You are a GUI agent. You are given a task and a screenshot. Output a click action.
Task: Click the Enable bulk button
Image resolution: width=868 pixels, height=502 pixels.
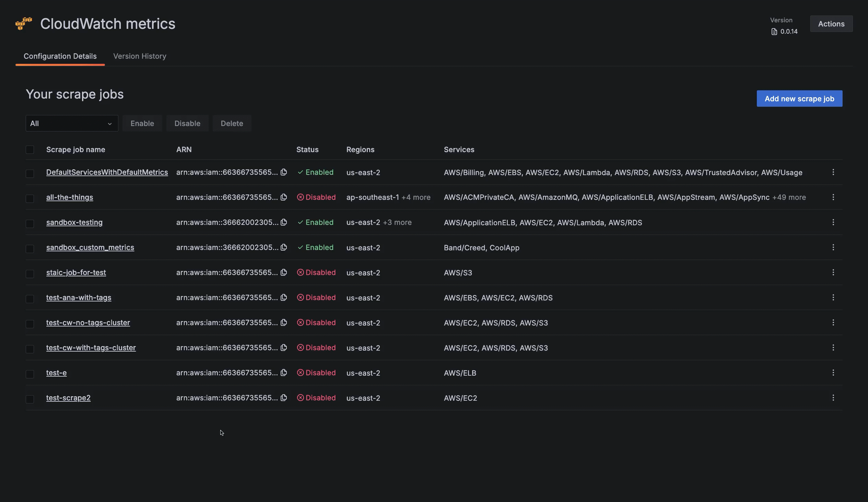click(142, 123)
